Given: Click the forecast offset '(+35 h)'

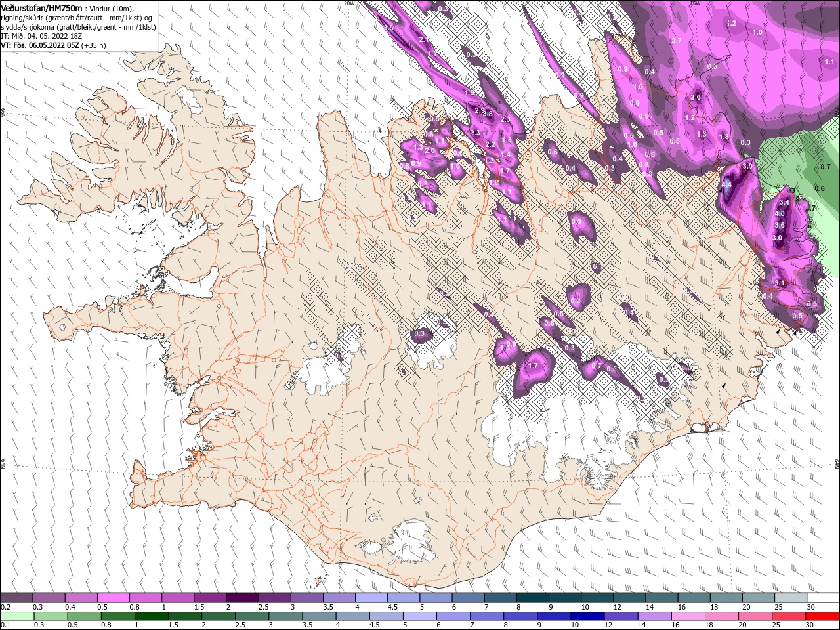Looking at the screenshot, I should [94, 45].
